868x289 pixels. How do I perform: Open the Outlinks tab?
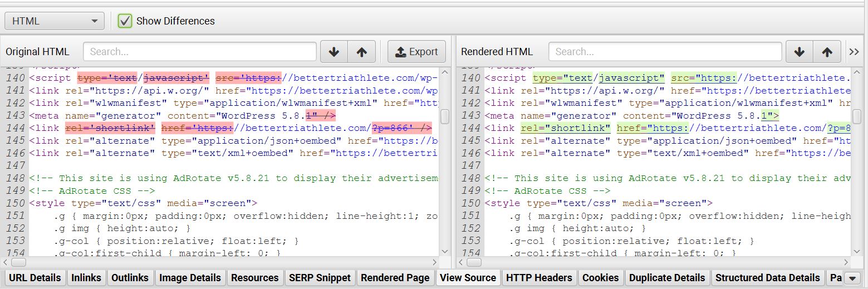(x=130, y=278)
